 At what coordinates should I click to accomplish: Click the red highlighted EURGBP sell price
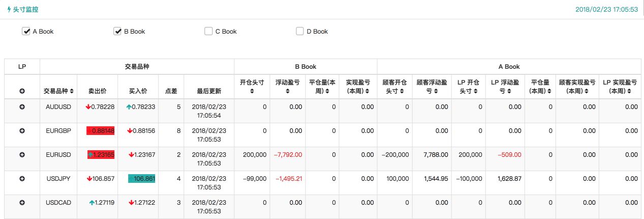(x=101, y=131)
